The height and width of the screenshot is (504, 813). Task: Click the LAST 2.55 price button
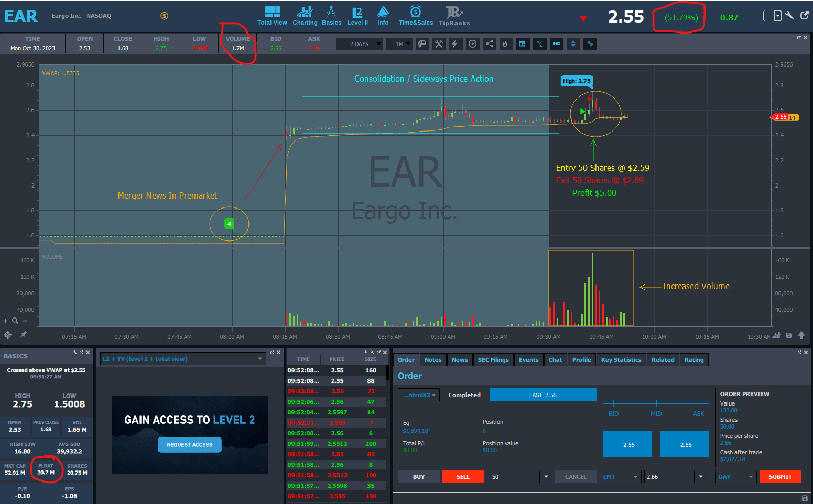(x=543, y=395)
